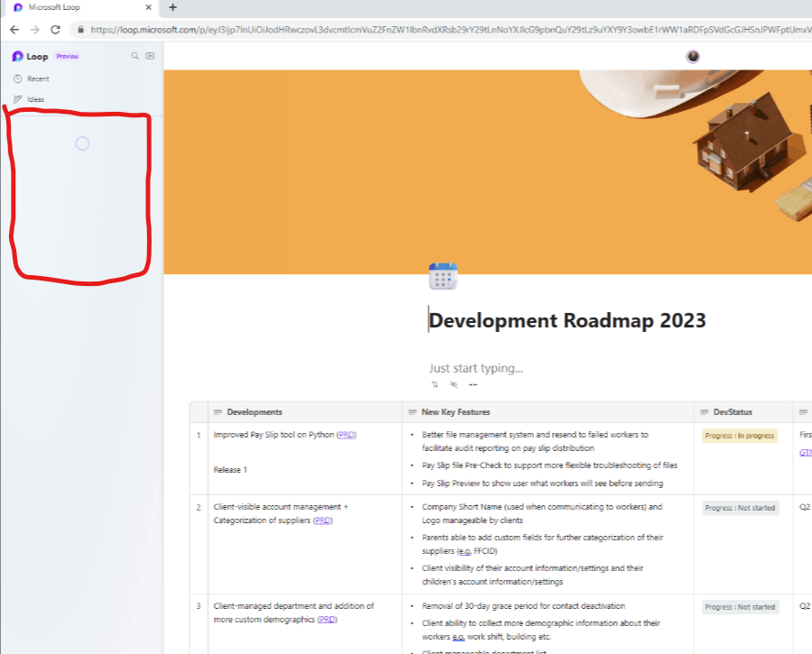812x654 pixels.
Task: Click the 'Pay Slip file Pre-Check' bullet text
Action: point(549,465)
